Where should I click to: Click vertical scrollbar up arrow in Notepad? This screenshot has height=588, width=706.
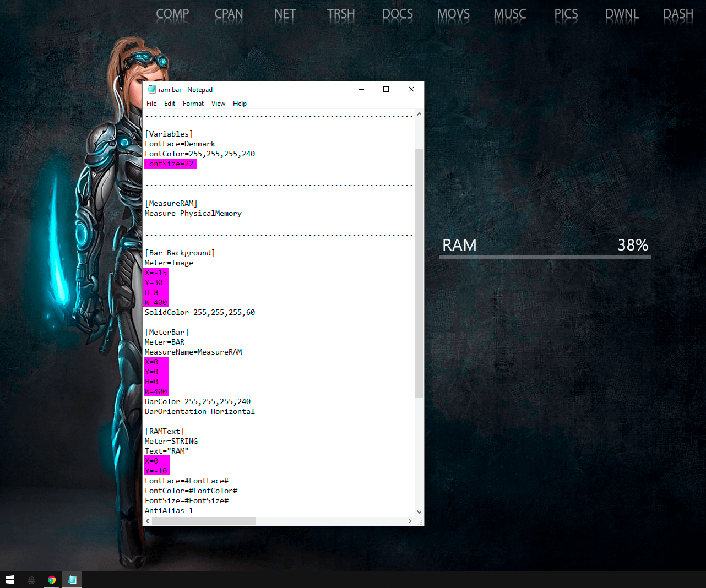pyautogui.click(x=419, y=115)
